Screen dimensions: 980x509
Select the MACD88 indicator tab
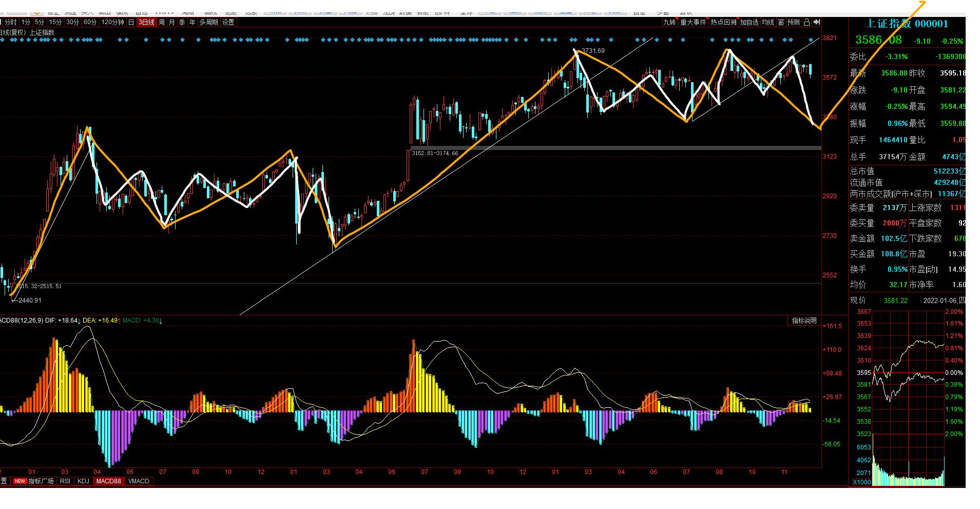109,481
